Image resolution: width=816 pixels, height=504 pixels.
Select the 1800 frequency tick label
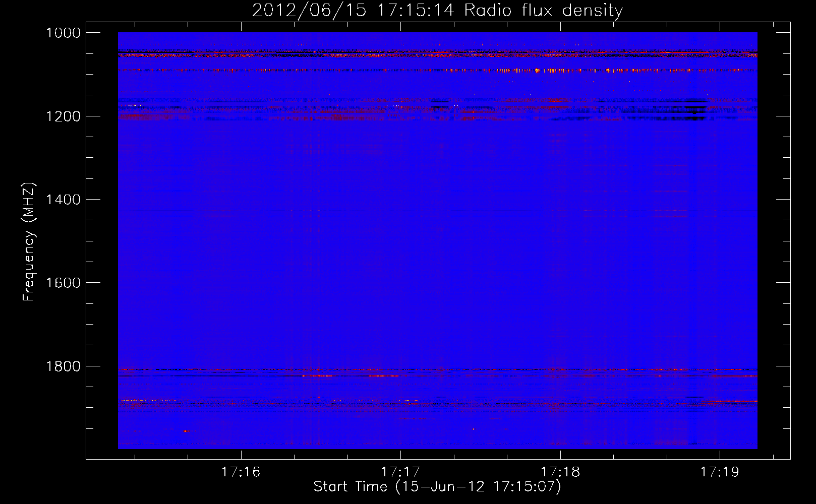[63, 366]
